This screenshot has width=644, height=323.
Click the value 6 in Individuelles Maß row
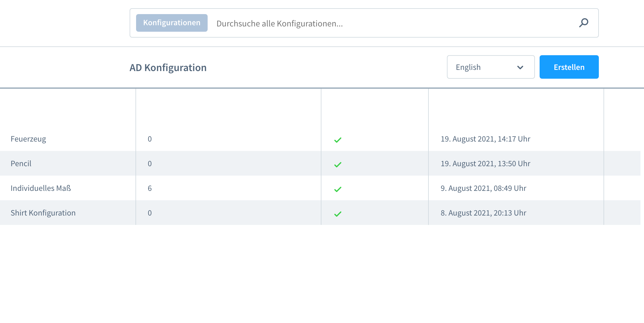(x=150, y=188)
